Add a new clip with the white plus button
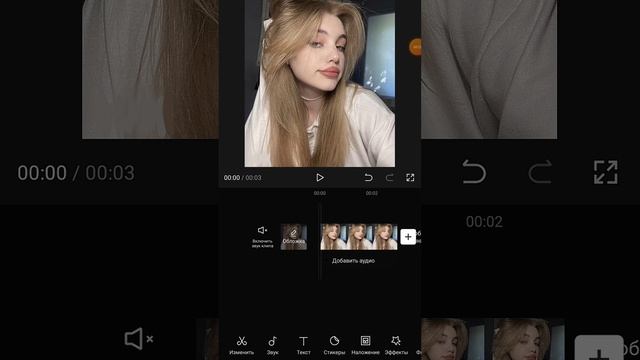Screen dimensions: 640x360 (408, 237)
